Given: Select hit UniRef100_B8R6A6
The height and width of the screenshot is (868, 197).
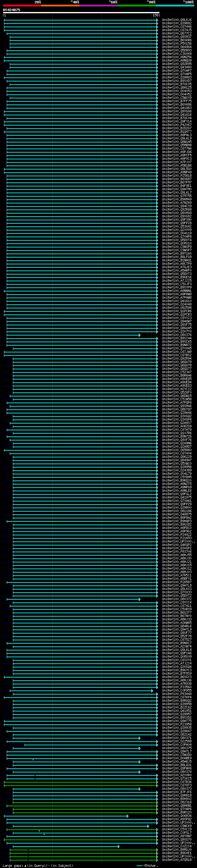Looking at the screenshot, I should point(176,375).
